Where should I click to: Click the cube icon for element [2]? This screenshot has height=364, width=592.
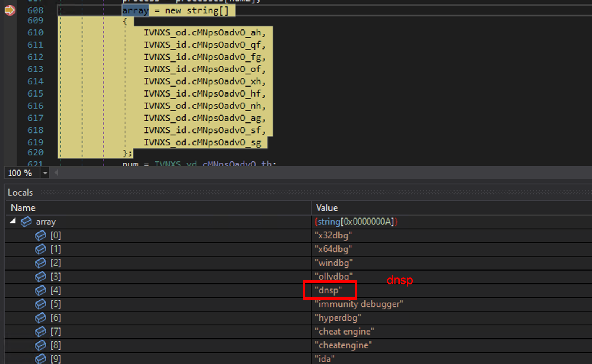coord(40,263)
